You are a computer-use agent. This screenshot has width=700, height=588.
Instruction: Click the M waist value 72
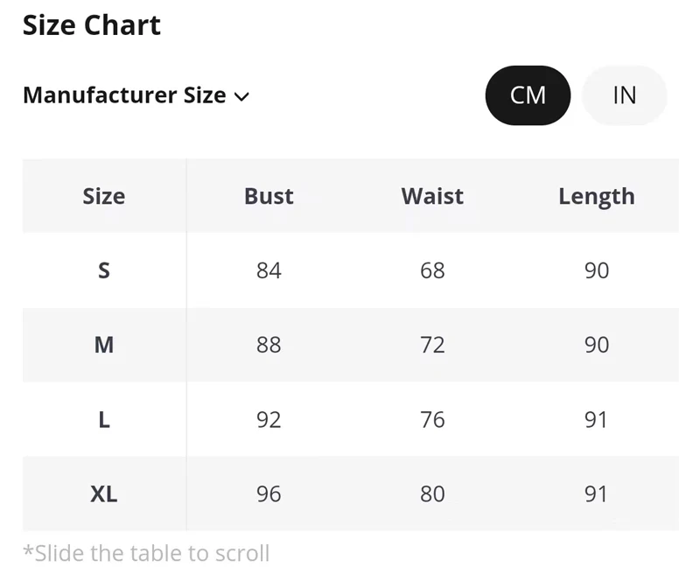(x=432, y=345)
